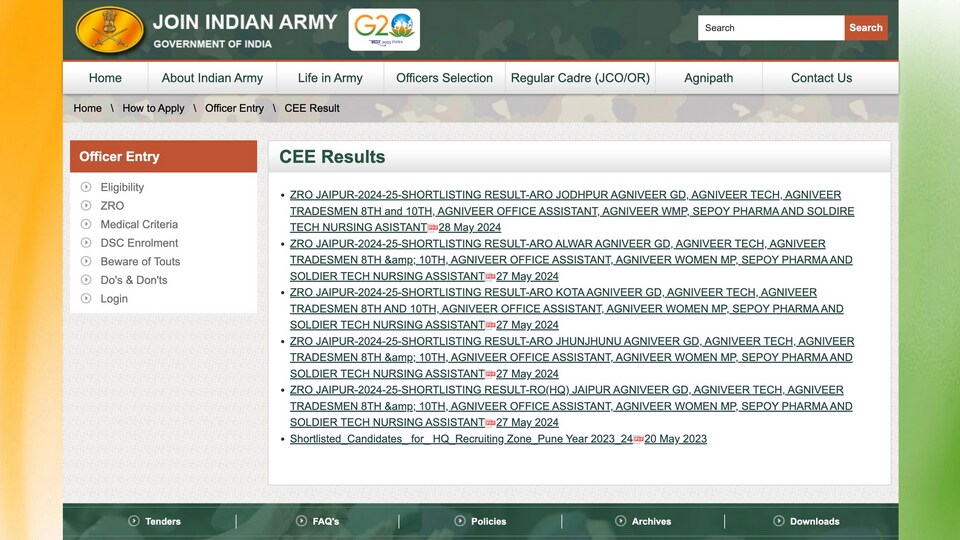Click the bullet icon beside Do's & Don'ts
The height and width of the screenshot is (540, 960).
[86, 280]
